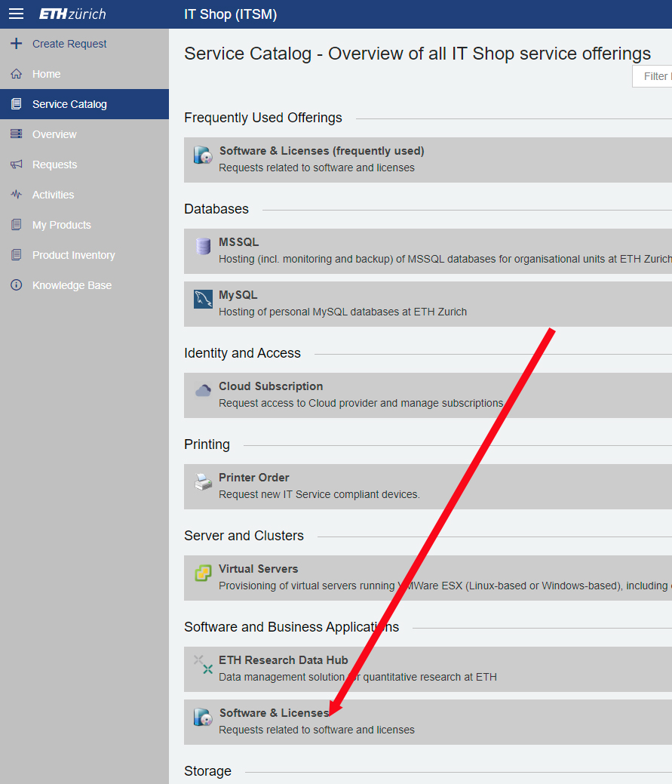Screen dimensions: 672x784
Task: Open the Cloud Subscription offering
Action: 428,395
